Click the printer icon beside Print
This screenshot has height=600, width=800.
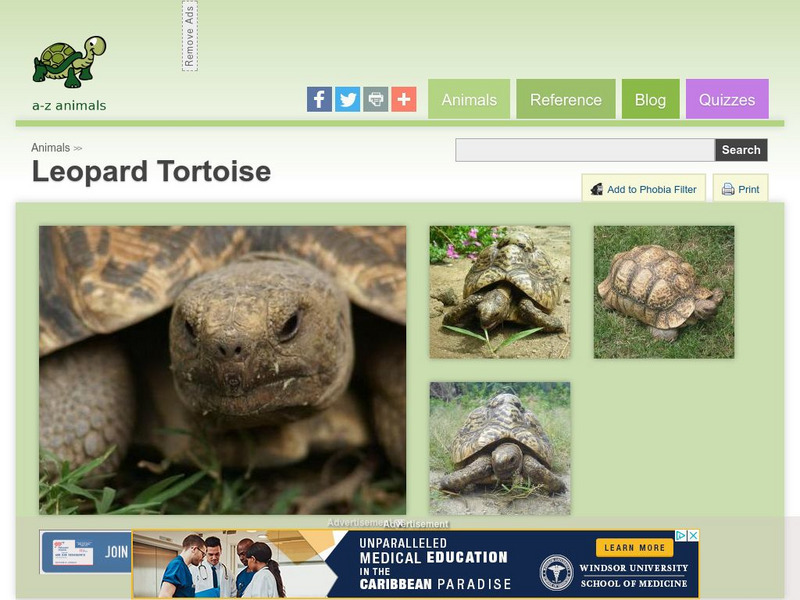coord(728,189)
